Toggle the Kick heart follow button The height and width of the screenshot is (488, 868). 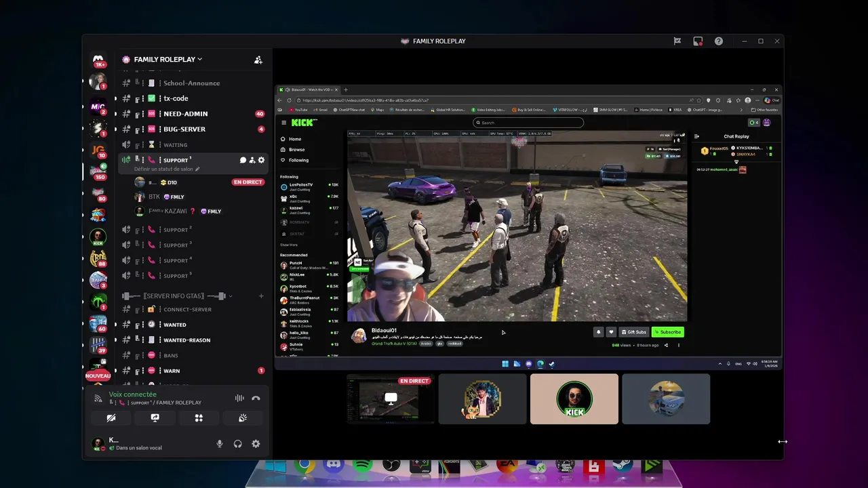pyautogui.click(x=611, y=332)
